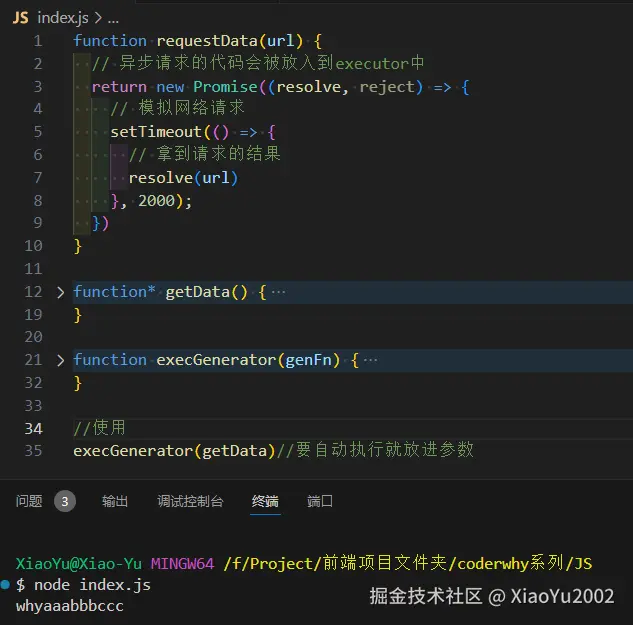633x625 pixels.
Task: Click the return keyword on line 3
Action: click(119, 87)
